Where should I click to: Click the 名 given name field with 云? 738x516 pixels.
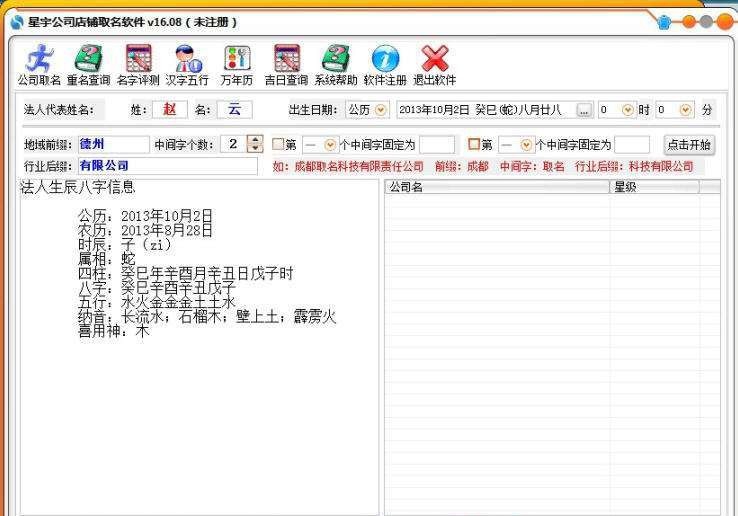234,110
